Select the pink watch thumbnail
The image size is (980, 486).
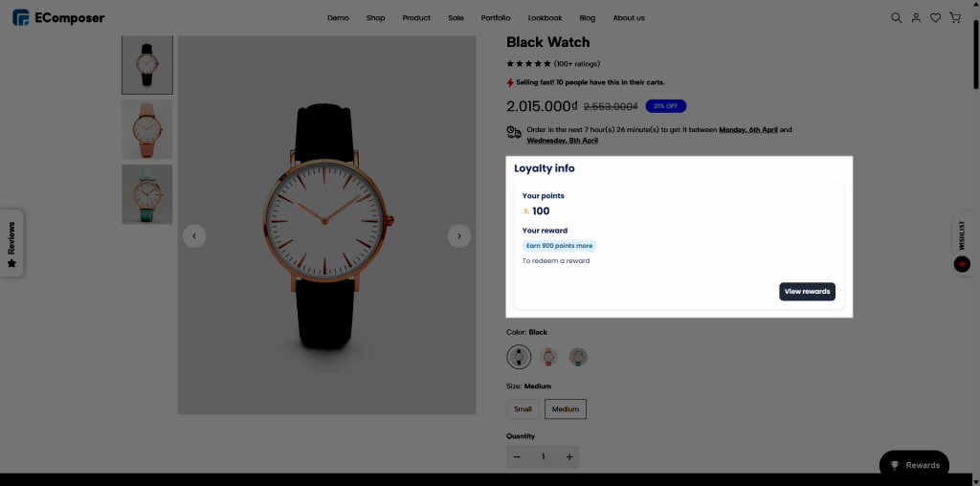(x=147, y=129)
